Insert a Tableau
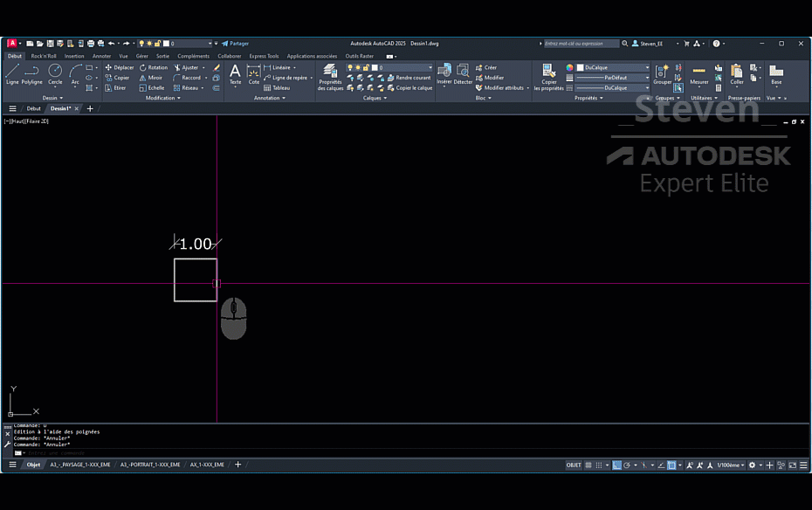 [277, 88]
